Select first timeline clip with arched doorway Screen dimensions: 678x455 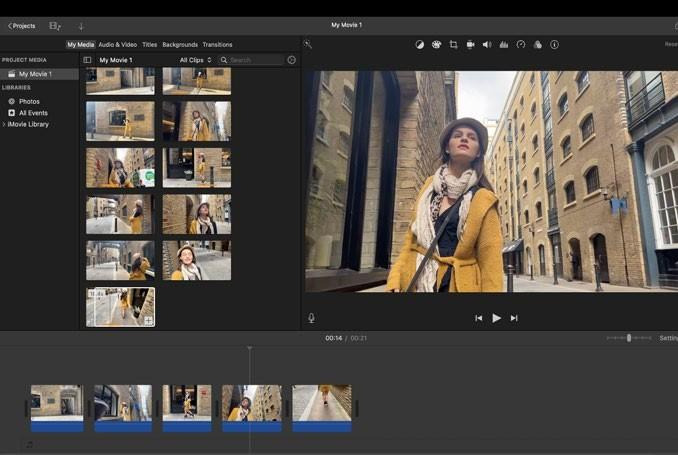click(x=57, y=408)
